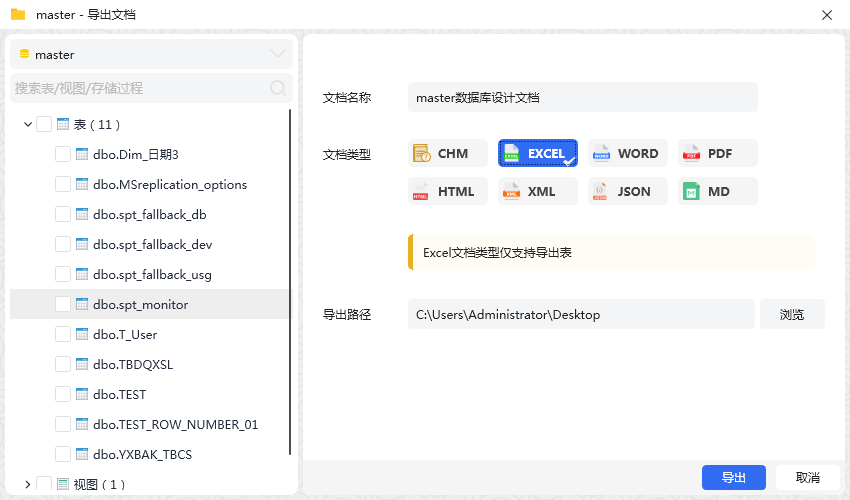Tick the dbo.spt_monitor checkbox
Image resolution: width=850 pixels, height=500 pixels.
tap(63, 305)
